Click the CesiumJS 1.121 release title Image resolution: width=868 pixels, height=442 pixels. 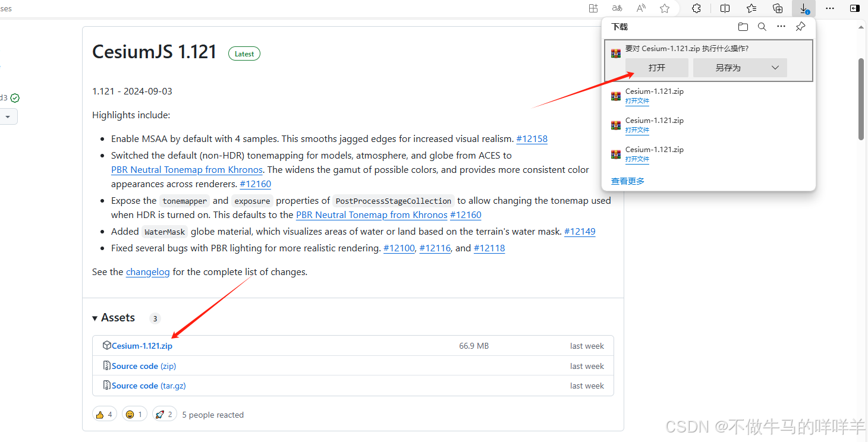[155, 52]
